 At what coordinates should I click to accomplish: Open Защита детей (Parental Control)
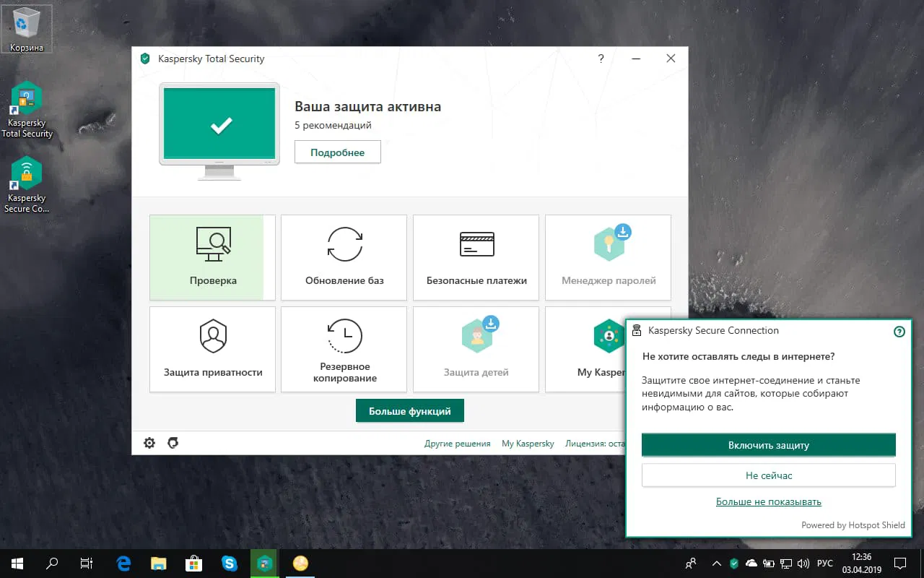(x=476, y=349)
